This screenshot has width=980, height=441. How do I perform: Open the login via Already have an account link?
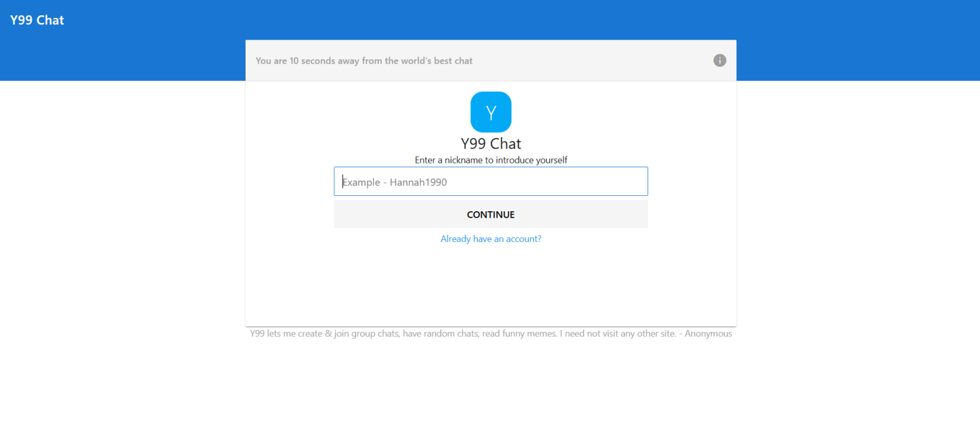491,238
